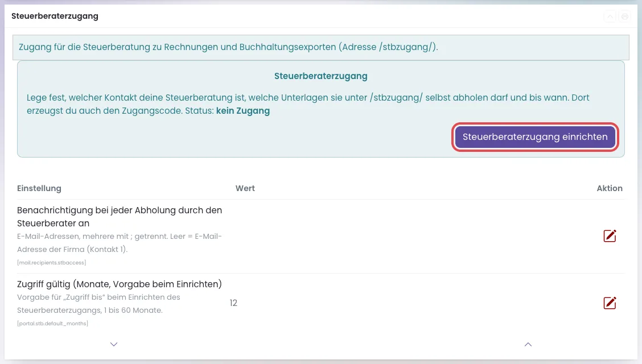
Task: Click the 'Benachrichtigung bei jeder Abholung' setting title
Action: 120,217
